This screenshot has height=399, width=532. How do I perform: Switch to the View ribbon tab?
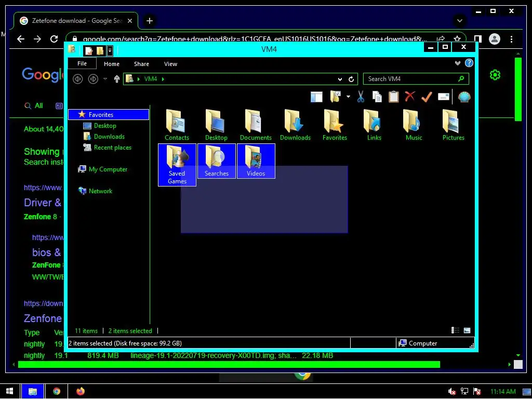coord(170,64)
